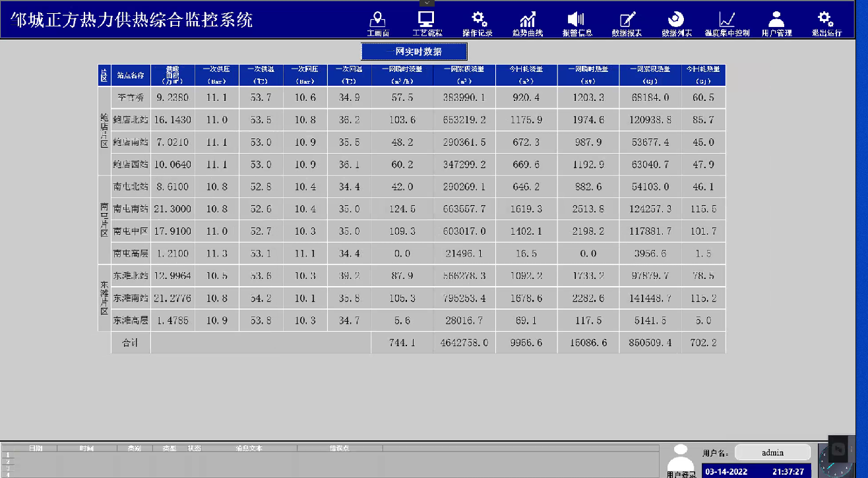868x478 pixels.
Task: Select the 南屯高层 station name
Action: pyautogui.click(x=131, y=254)
